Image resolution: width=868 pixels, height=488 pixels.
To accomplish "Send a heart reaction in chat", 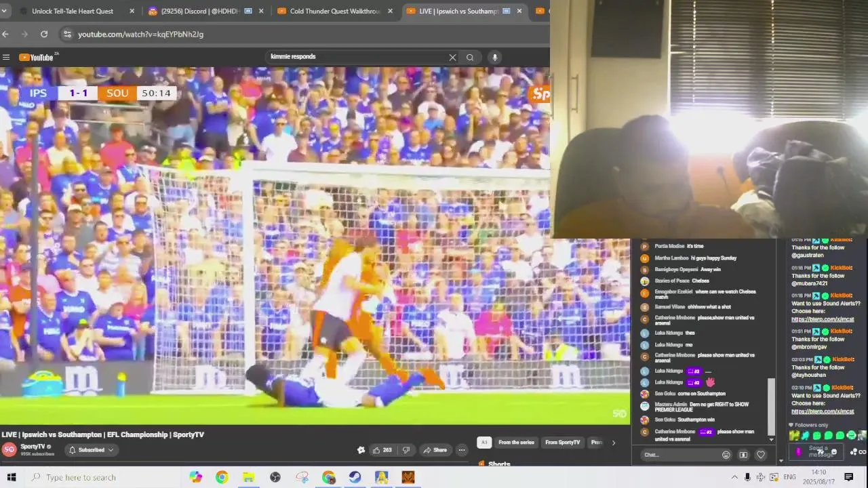I will (761, 455).
